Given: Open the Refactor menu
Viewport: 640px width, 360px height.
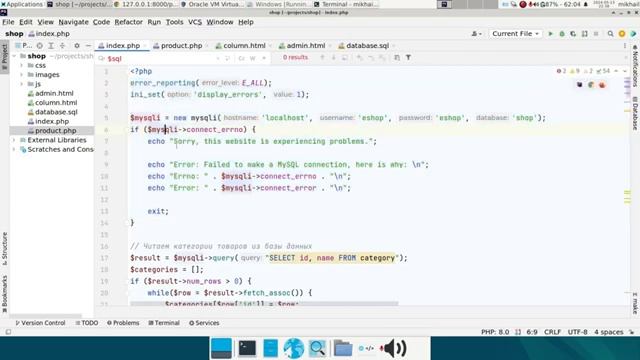Looking at the screenshot, I should click(128, 22).
